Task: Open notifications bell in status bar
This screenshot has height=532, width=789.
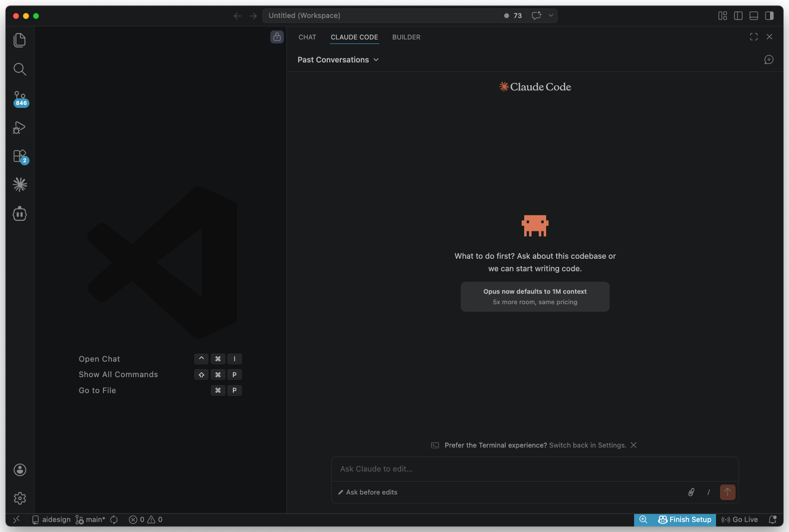Action: click(x=773, y=520)
